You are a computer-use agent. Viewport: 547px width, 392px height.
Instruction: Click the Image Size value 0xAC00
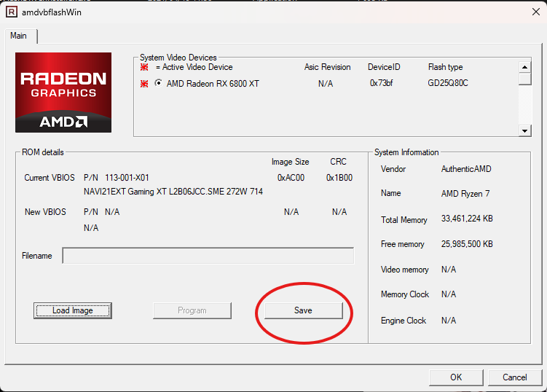(x=291, y=178)
